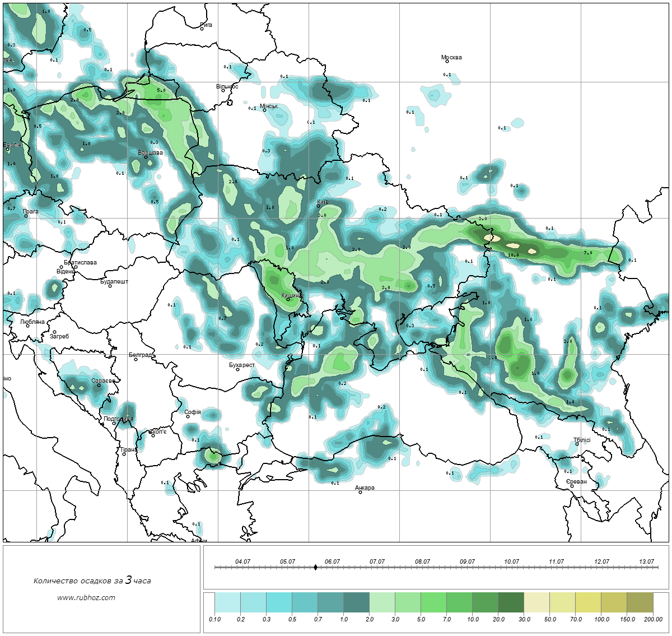Click the 'Количество осадков за 3 часа' caption
The height and width of the screenshot is (636, 672).
click(92, 581)
